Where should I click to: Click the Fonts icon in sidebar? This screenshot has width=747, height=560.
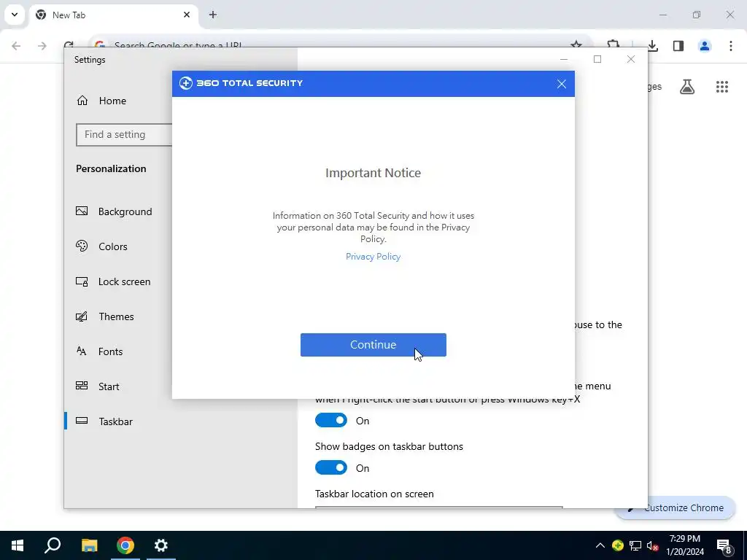tap(82, 351)
